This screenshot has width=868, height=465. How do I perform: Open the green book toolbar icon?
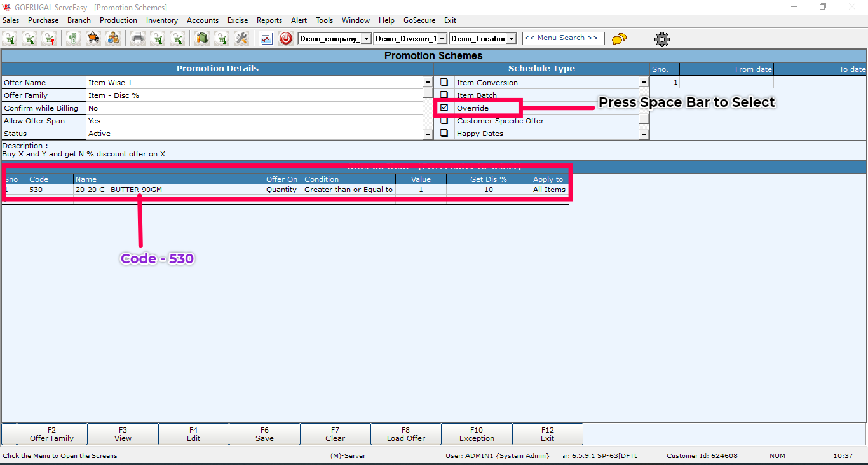click(x=202, y=38)
